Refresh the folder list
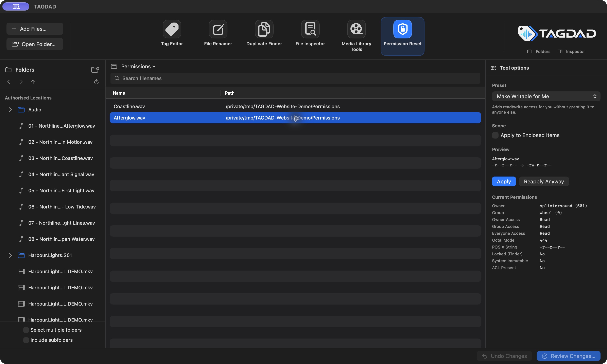Screen dimensions: 607x364 click(96, 82)
